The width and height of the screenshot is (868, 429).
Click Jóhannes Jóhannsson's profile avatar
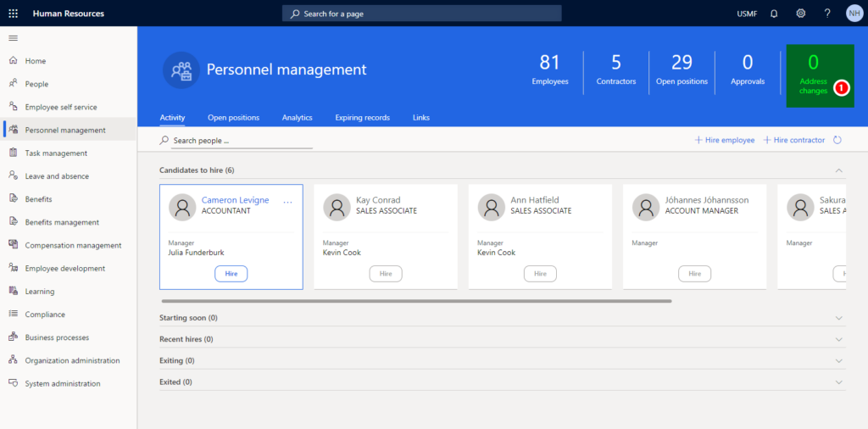pyautogui.click(x=646, y=208)
